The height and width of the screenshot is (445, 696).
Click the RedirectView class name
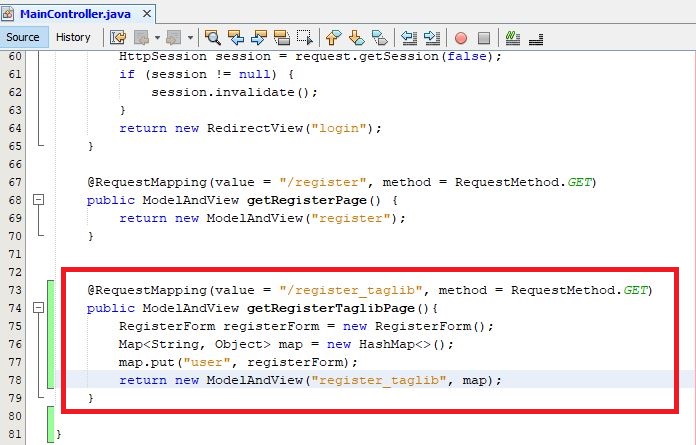(x=255, y=128)
